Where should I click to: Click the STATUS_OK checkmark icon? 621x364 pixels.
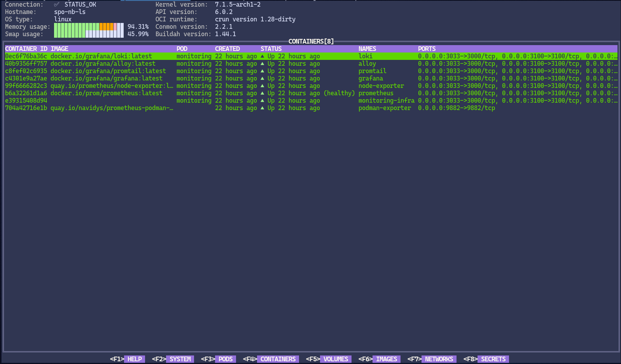[x=57, y=4]
